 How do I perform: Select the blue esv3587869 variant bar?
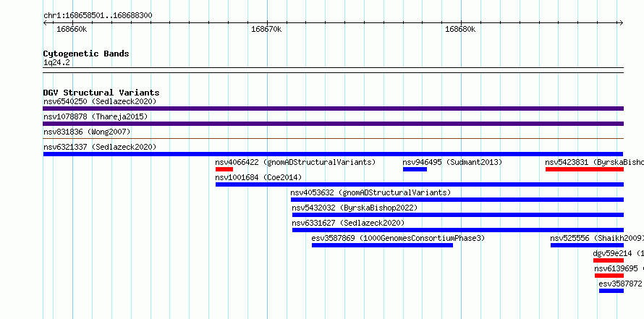382,245
